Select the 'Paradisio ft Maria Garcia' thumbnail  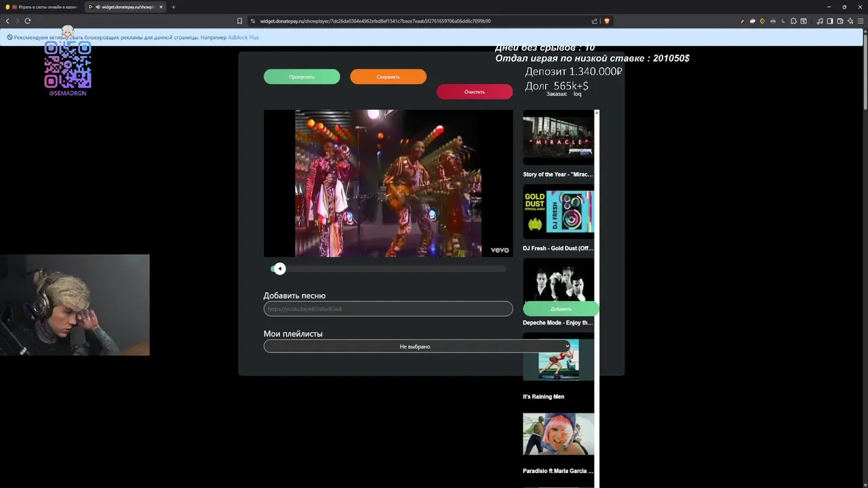[x=558, y=434]
